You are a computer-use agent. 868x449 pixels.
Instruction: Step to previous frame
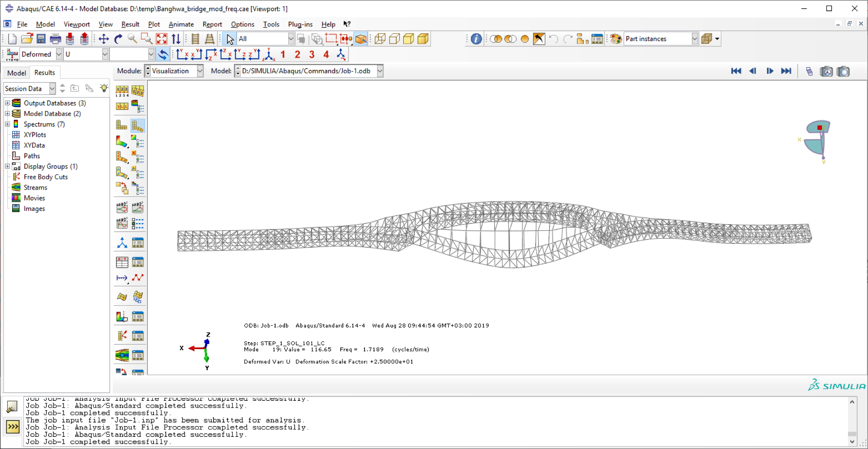753,71
